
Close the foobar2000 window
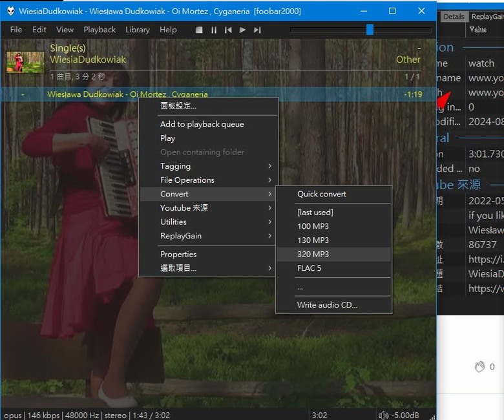tap(421, 11)
